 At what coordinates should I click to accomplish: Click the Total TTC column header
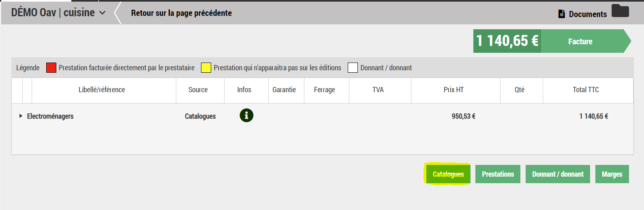tap(586, 90)
